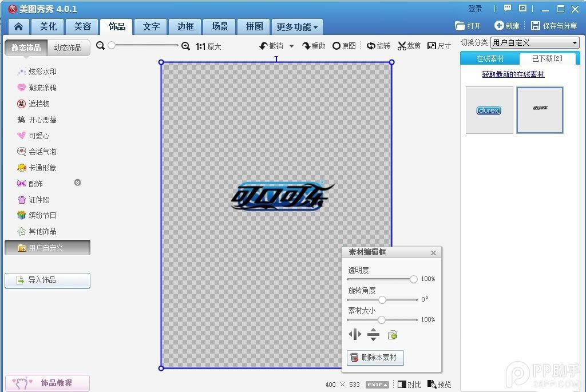The width and height of the screenshot is (586, 392).
Task: Select the 遮挡物 category
Action: (x=34, y=104)
